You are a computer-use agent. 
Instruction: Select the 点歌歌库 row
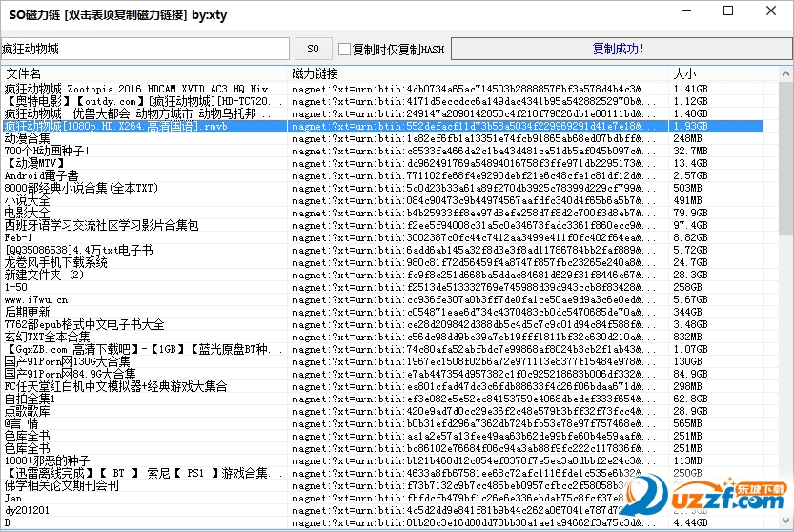[x=382, y=412]
